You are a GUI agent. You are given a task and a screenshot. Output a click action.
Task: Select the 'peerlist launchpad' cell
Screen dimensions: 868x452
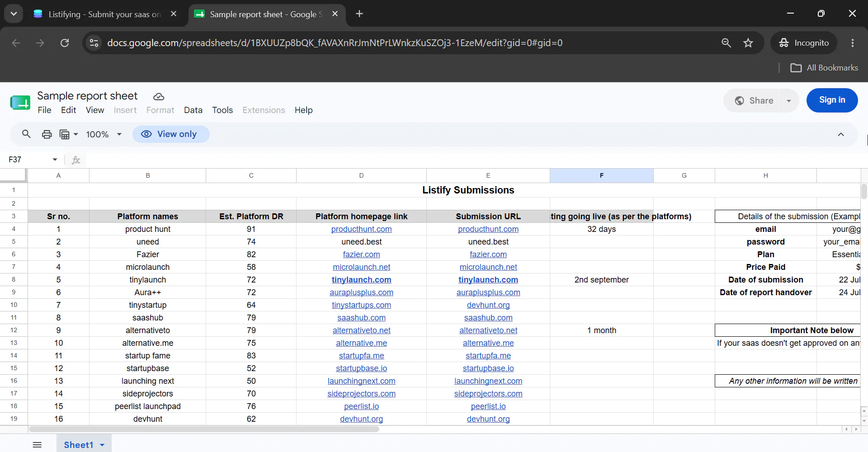click(147, 406)
